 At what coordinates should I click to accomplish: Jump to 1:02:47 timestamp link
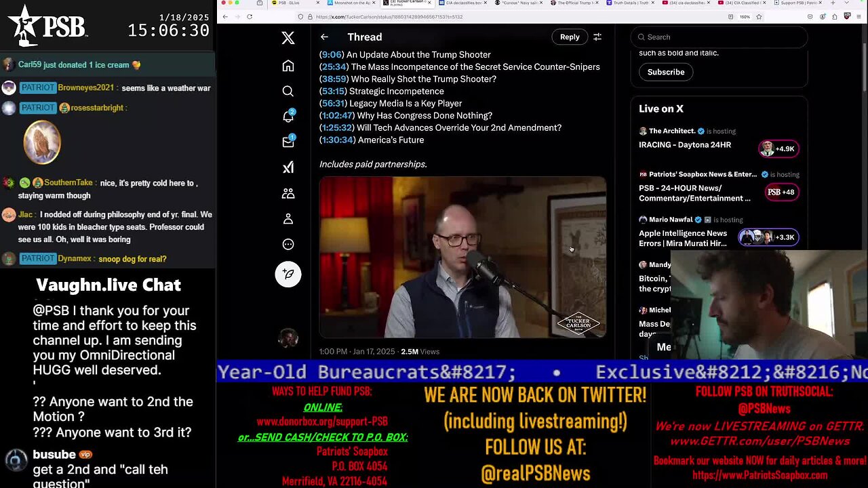337,115
